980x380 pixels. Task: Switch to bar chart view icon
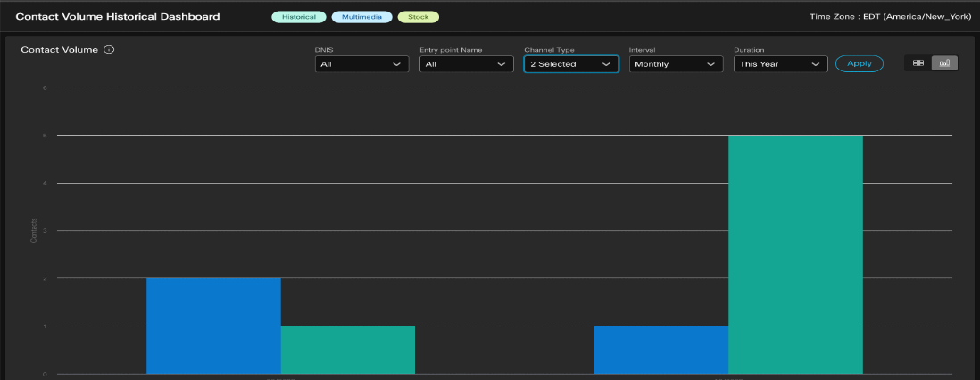coord(943,63)
